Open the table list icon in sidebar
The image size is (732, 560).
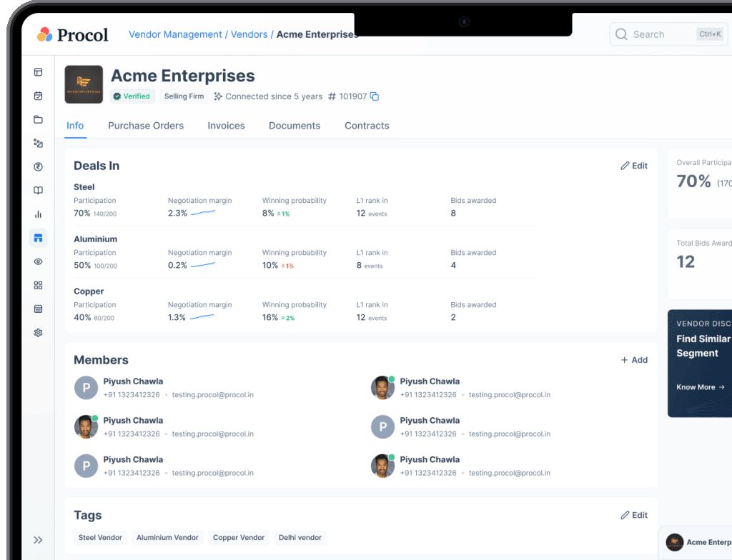(x=39, y=309)
